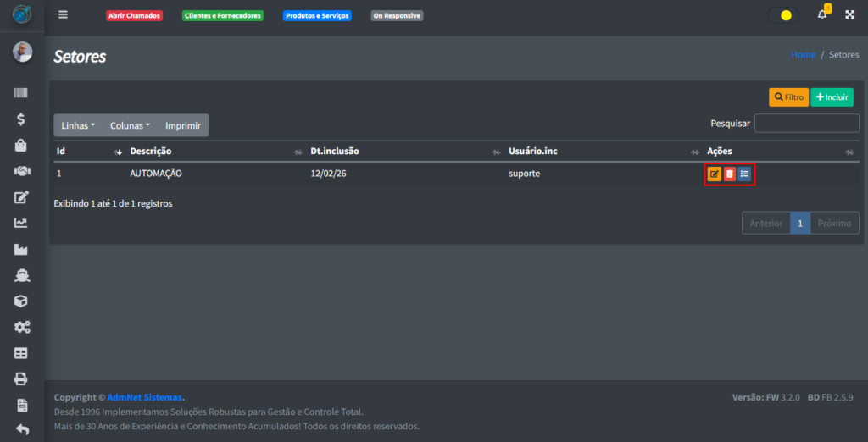Toggle the dark/light theme switch
868x442 pixels.
[x=782, y=15]
